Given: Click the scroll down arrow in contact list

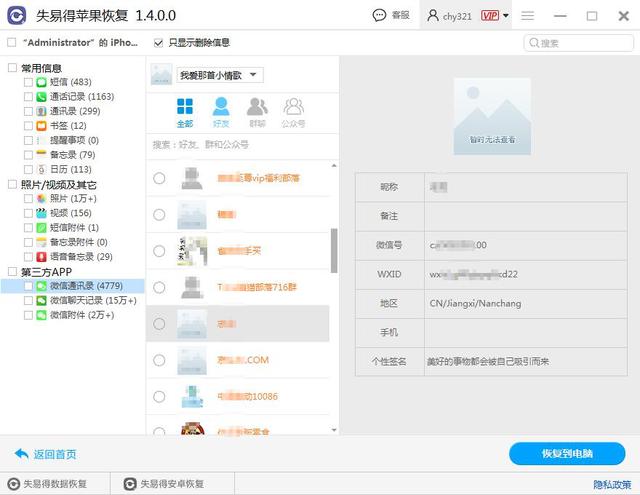Looking at the screenshot, I should coord(334,430).
